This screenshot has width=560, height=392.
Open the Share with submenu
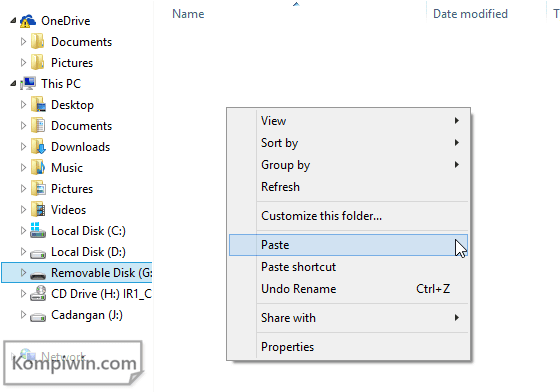[x=348, y=318]
